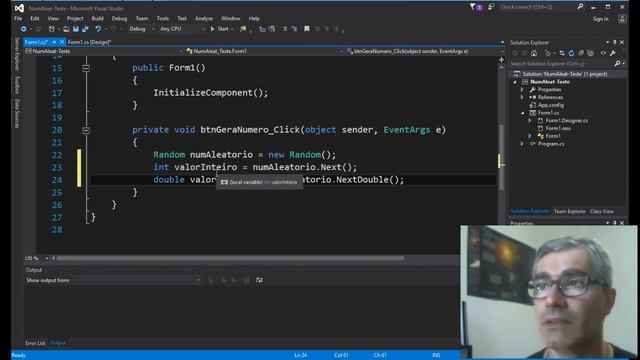Click the Show All Files icon

click(590, 53)
